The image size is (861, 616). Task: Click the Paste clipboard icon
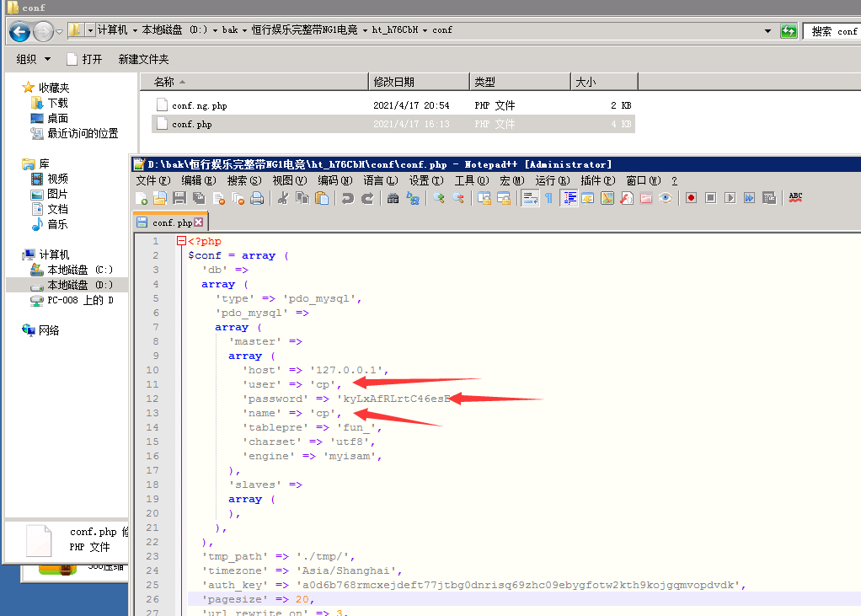coord(322,198)
